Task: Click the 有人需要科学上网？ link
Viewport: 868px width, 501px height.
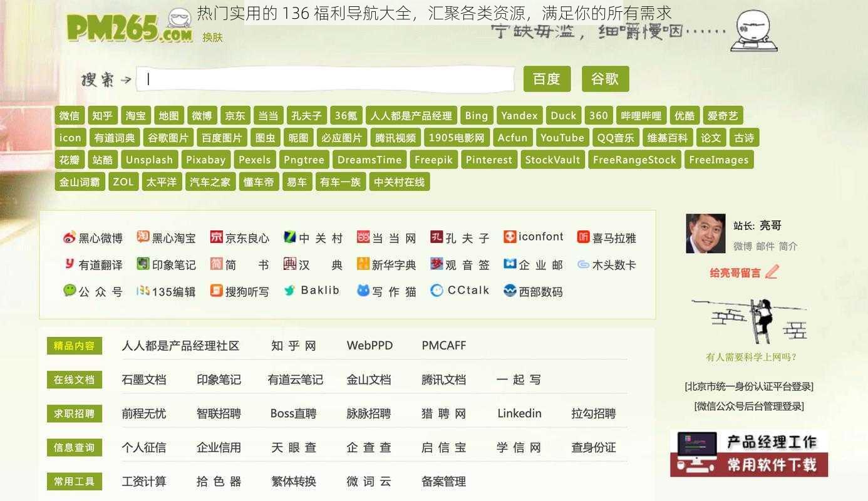Action: 751,358
